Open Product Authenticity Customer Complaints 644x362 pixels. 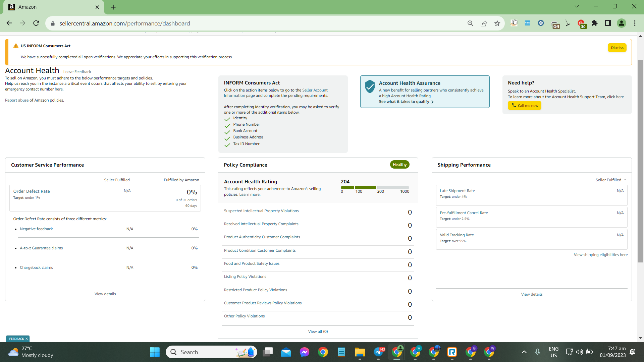point(262,237)
